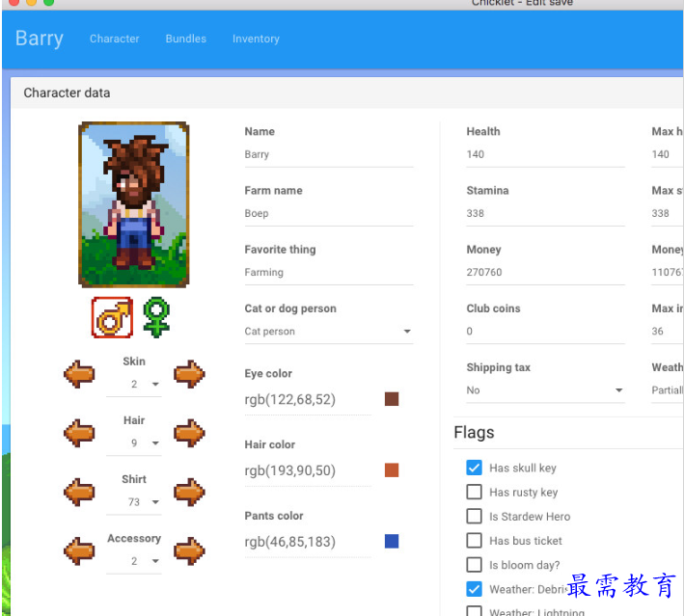684x616 pixels.
Task: Open the Hair number dropdown
Action: pyautogui.click(x=134, y=442)
